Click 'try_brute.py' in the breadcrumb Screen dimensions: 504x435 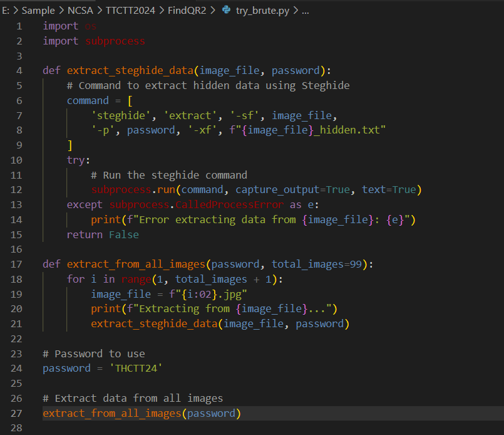262,11
